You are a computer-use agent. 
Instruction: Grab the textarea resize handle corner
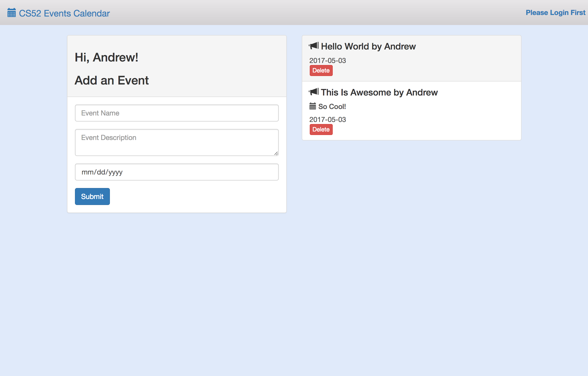(x=276, y=153)
